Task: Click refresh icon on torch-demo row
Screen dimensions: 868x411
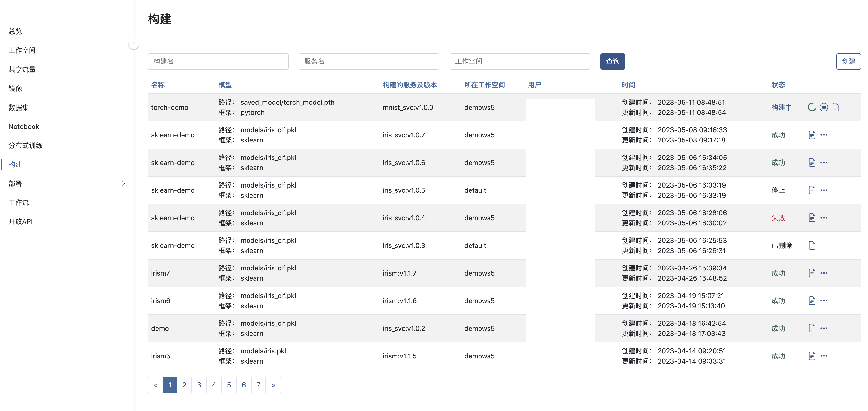Action: [811, 107]
